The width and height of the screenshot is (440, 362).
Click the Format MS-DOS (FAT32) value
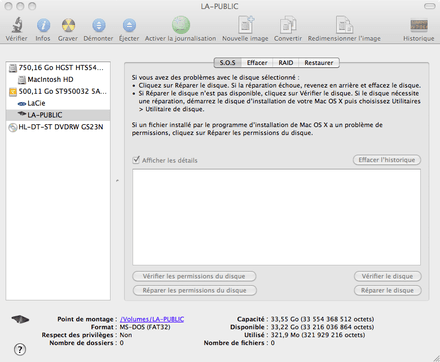click(x=145, y=327)
